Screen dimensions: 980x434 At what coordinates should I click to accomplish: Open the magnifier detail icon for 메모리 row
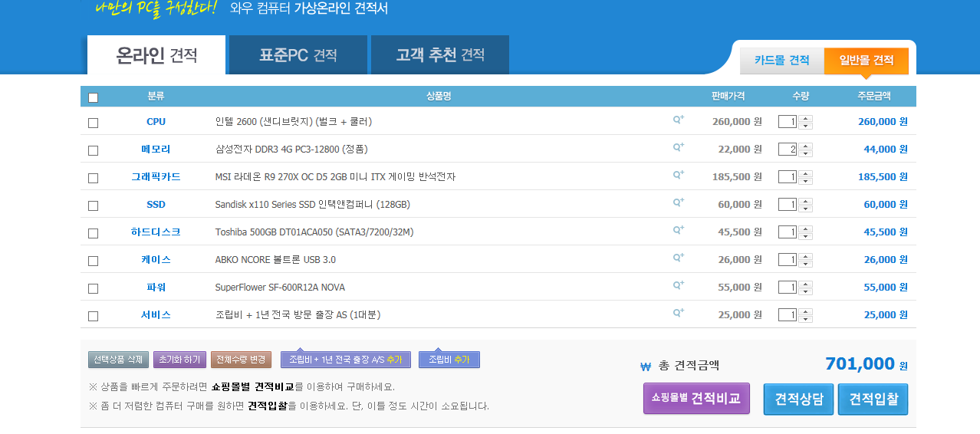pos(678,147)
